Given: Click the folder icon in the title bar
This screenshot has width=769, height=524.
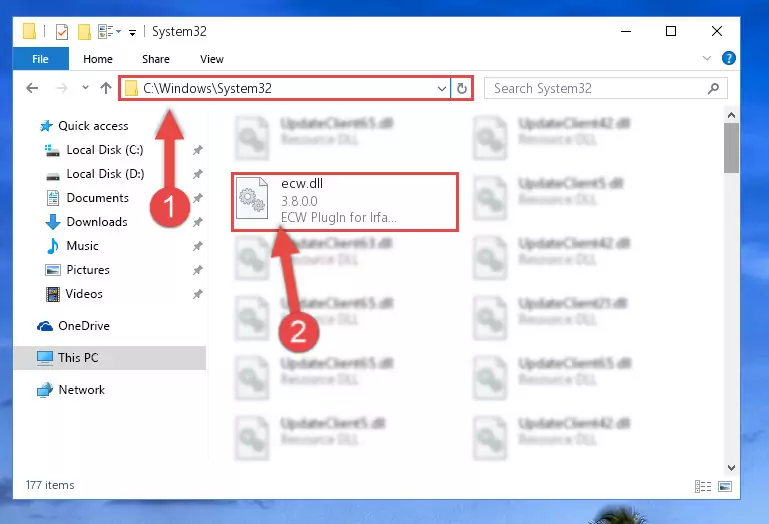Looking at the screenshot, I should click(x=29, y=31).
